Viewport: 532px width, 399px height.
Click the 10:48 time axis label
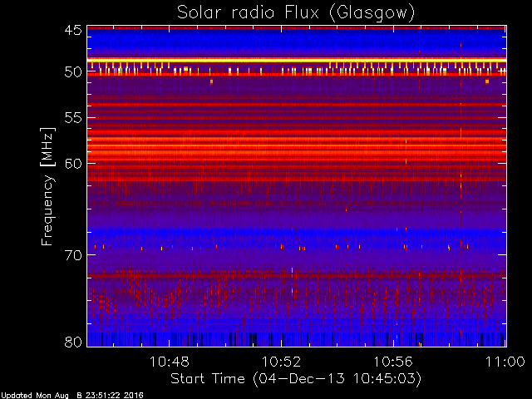[x=169, y=362]
